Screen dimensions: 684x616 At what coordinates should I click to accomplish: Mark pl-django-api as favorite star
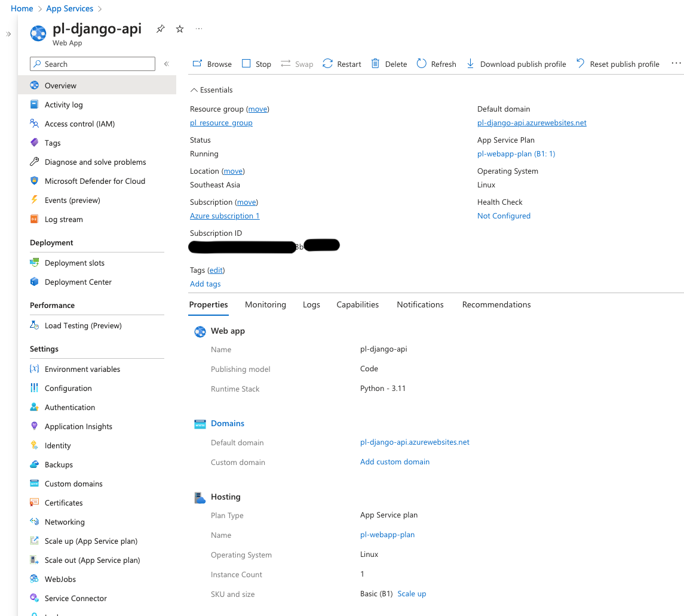pyautogui.click(x=180, y=29)
